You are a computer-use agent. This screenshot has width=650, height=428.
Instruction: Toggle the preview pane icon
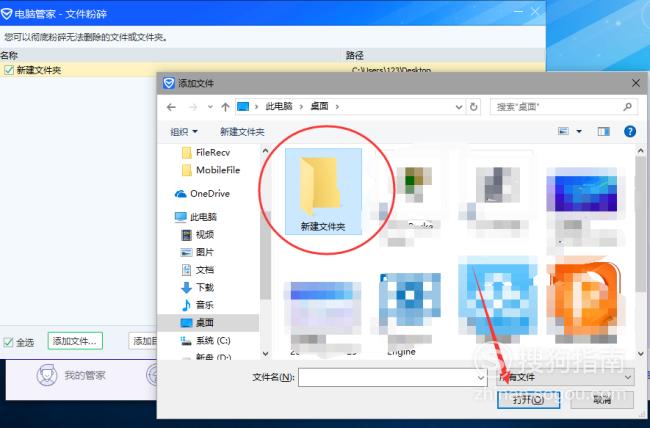(603, 131)
